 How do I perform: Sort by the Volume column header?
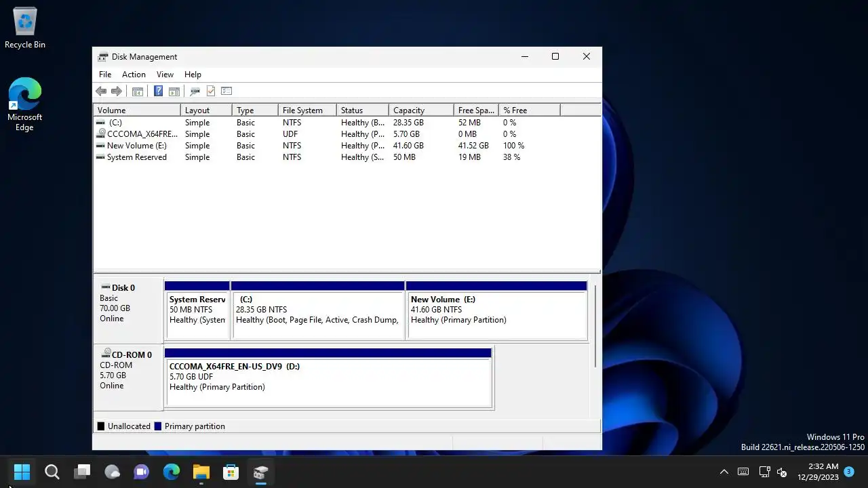tap(137, 110)
